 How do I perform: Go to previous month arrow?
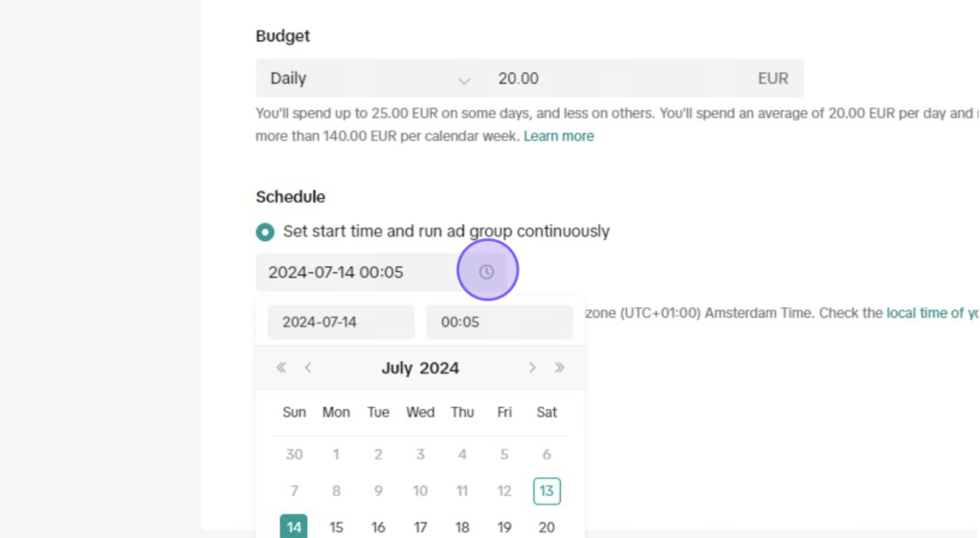coord(308,368)
